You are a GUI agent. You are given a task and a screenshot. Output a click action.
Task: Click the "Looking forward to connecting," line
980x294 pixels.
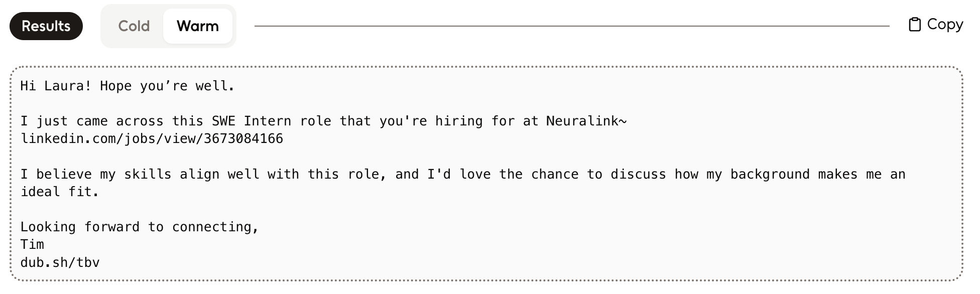click(139, 227)
